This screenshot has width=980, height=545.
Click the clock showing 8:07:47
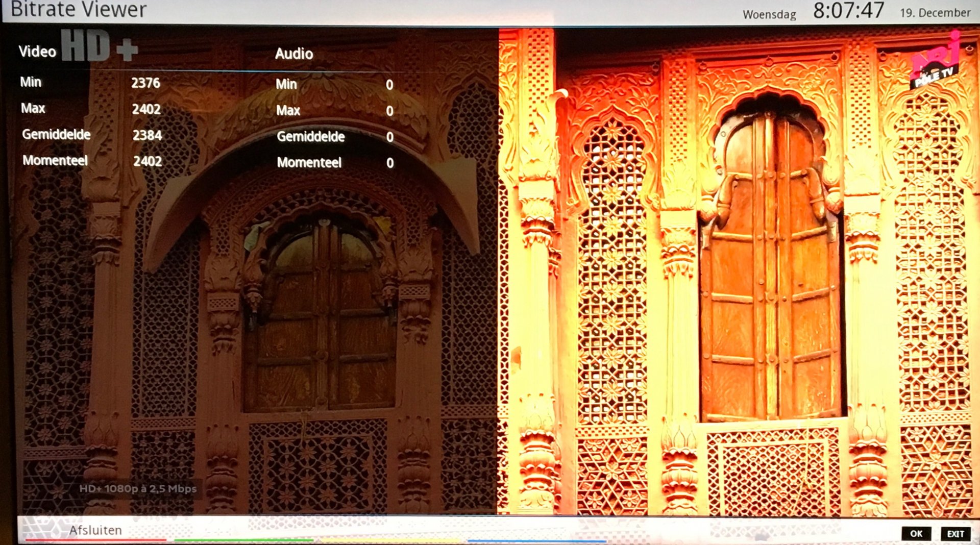point(848,10)
